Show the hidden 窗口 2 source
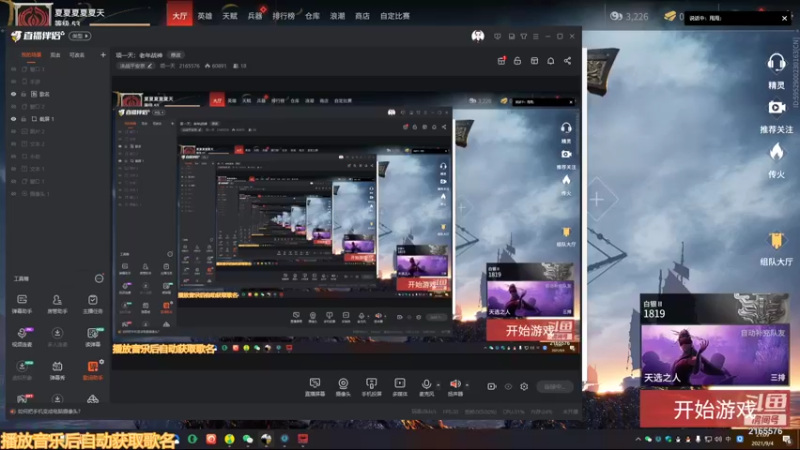Viewport: 800px width, 450px height. click(x=13, y=106)
